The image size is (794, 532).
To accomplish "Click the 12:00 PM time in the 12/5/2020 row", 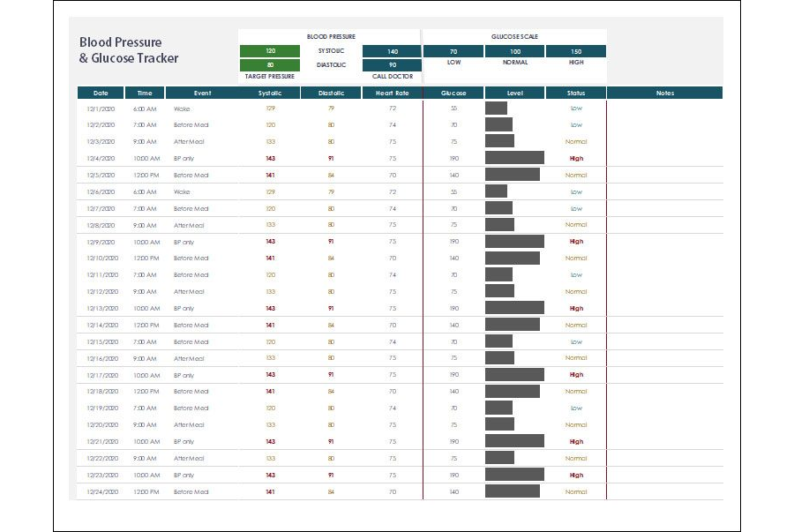I will [146, 176].
